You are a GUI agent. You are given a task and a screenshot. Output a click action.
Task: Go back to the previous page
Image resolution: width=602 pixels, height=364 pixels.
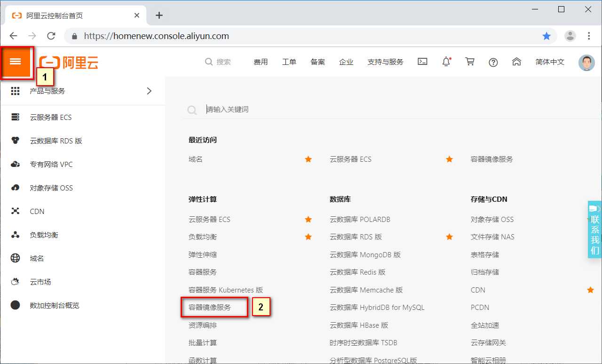(x=13, y=36)
